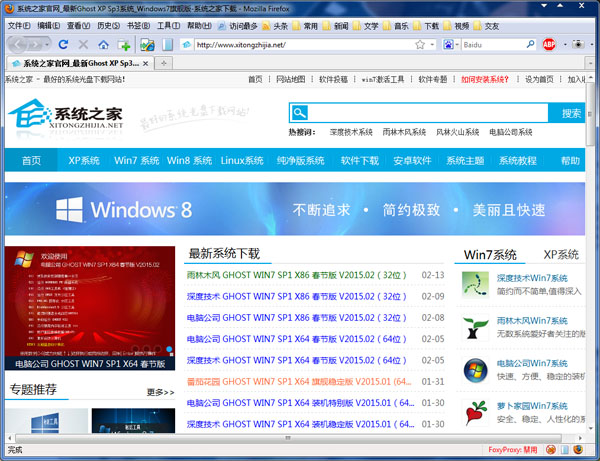Open the 工具 menu

168,26
